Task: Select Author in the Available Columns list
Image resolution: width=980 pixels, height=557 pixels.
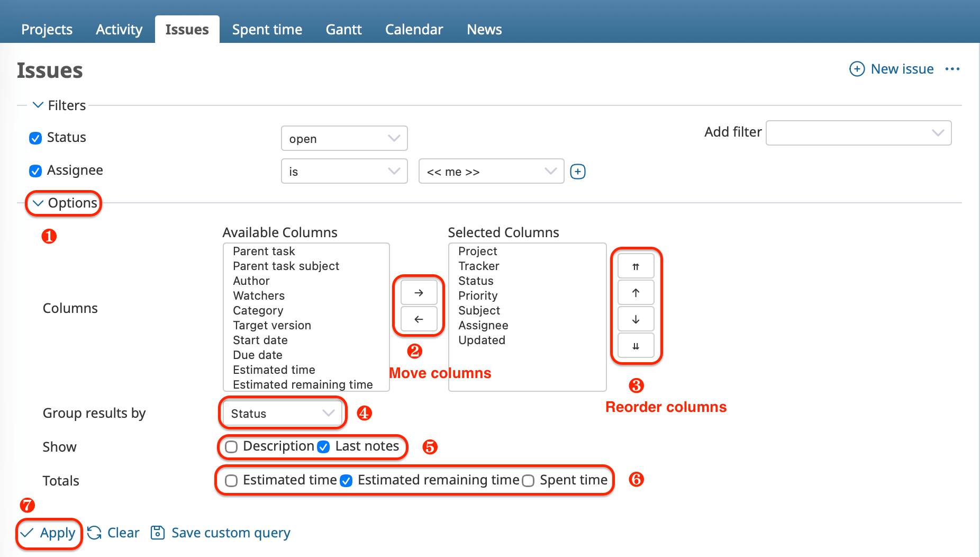Action: coord(251,281)
